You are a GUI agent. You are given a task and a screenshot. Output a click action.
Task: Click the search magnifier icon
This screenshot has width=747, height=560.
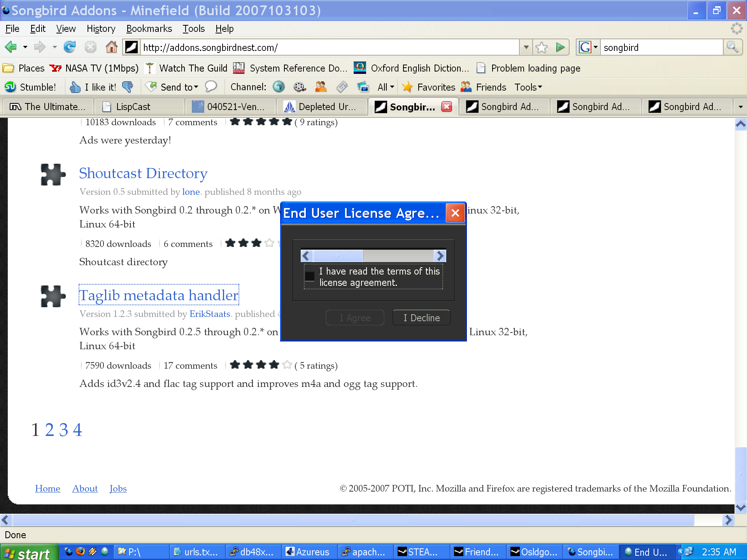(x=733, y=47)
